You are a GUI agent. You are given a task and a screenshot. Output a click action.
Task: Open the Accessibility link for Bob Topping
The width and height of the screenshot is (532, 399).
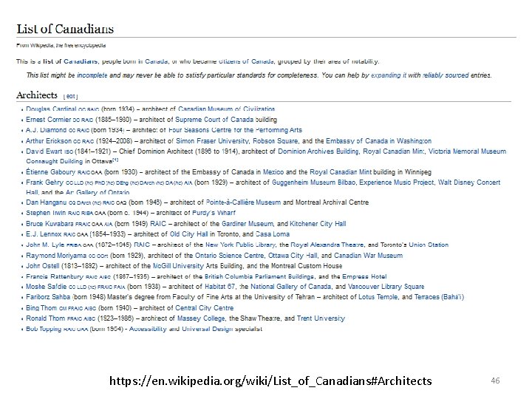pyautogui.click(x=148, y=329)
